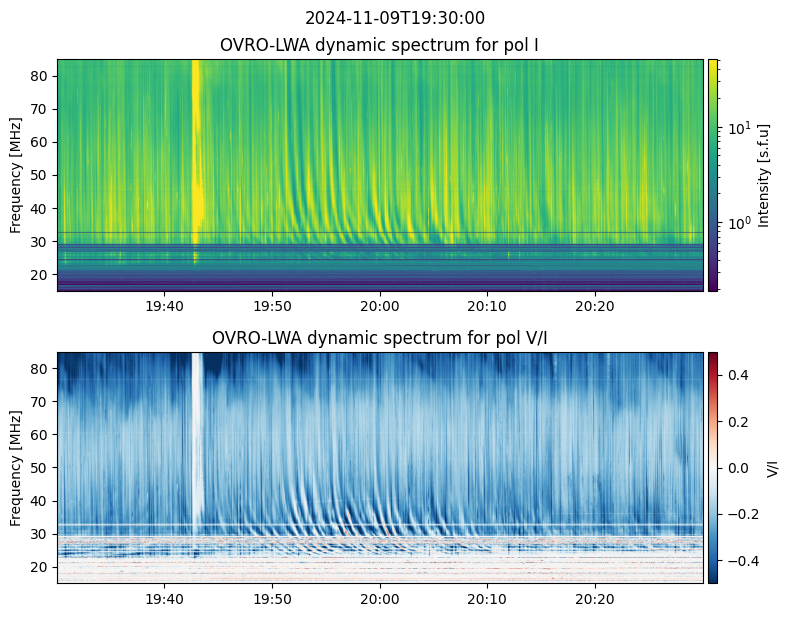This screenshot has width=789, height=617.
Task: Click the V/I colorbar axis label
Action: [771, 468]
